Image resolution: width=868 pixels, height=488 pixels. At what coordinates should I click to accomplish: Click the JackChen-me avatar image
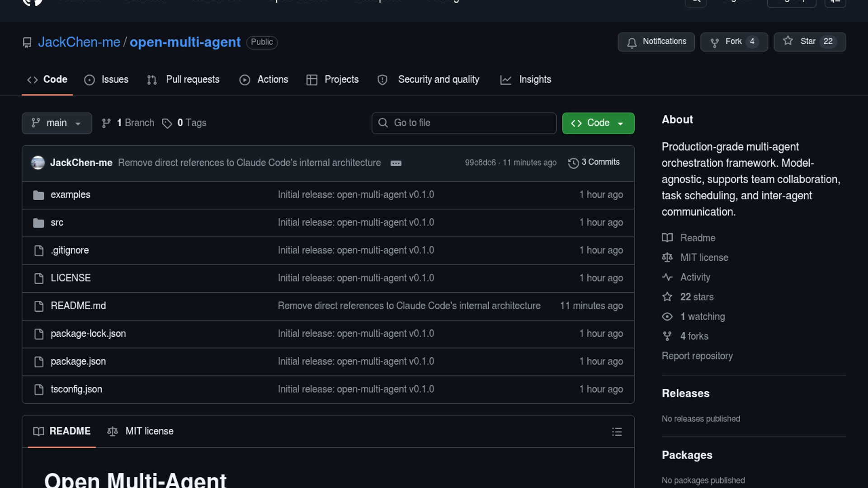(38, 163)
